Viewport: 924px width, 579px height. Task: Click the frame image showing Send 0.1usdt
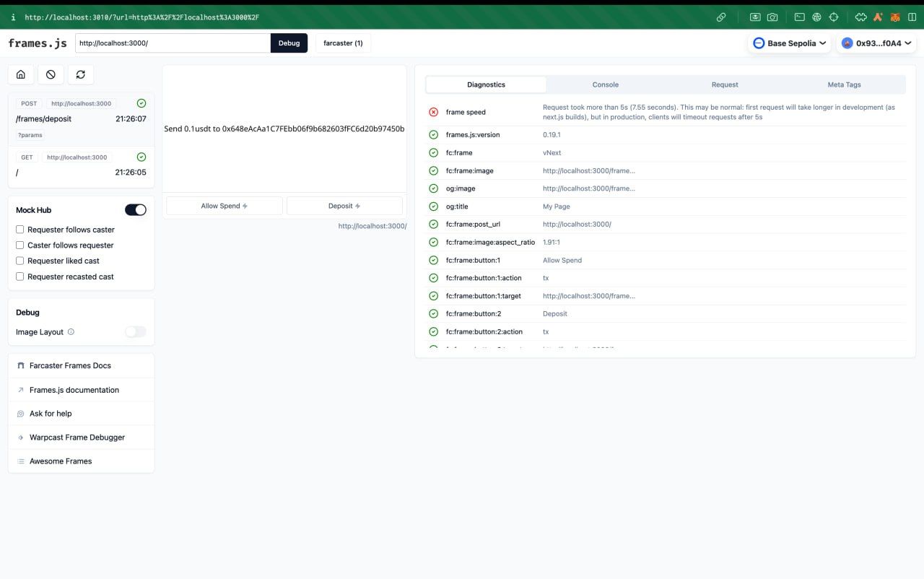284,129
